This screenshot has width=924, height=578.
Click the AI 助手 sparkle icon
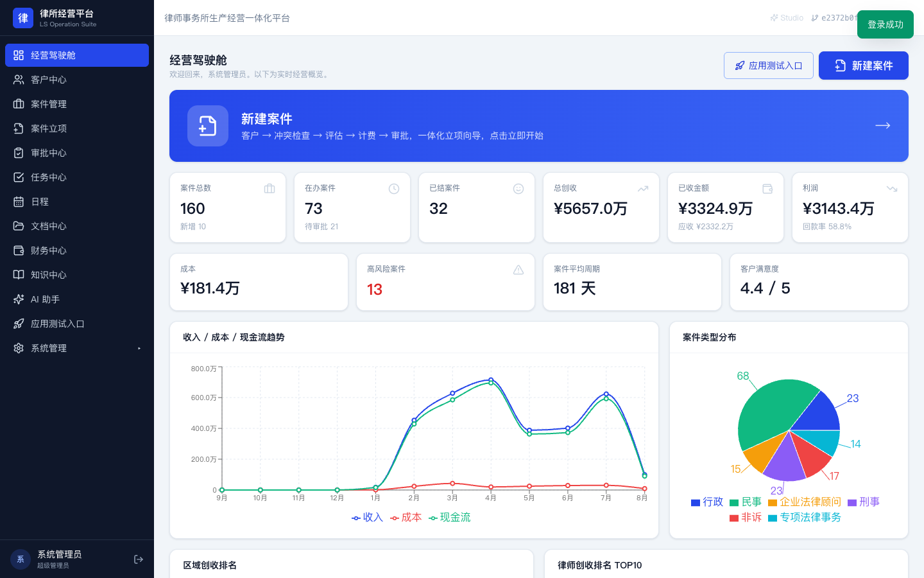tap(19, 299)
